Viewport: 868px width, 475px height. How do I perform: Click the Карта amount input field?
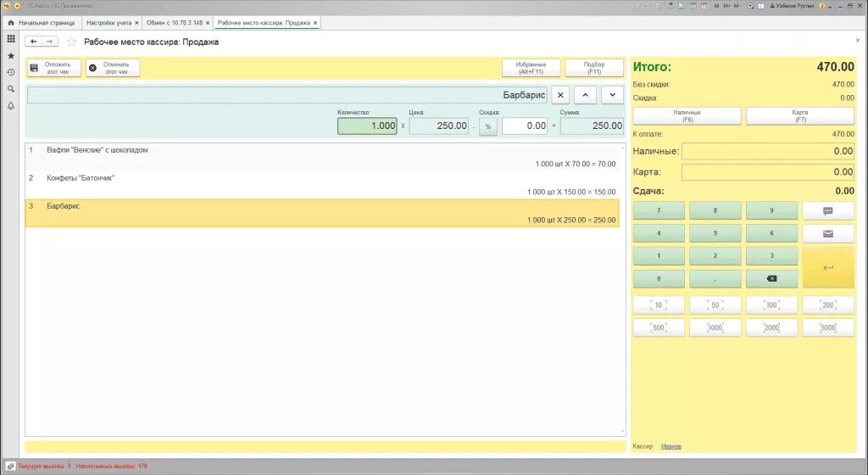(768, 172)
